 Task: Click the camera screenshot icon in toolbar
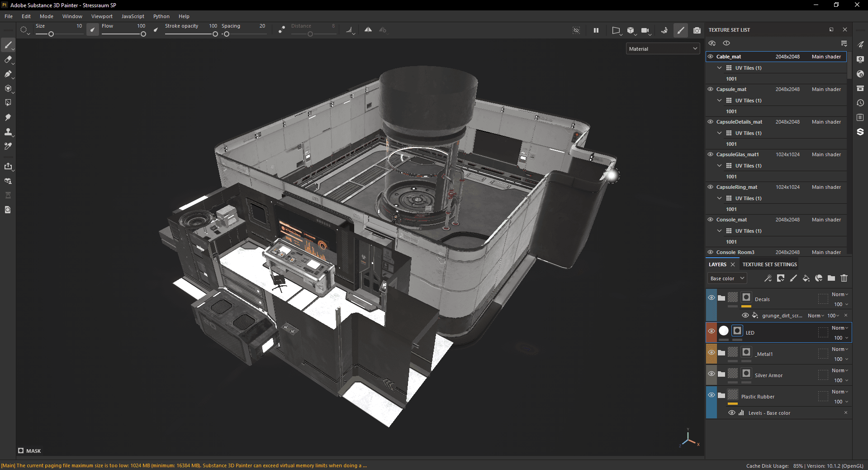pyautogui.click(x=697, y=30)
